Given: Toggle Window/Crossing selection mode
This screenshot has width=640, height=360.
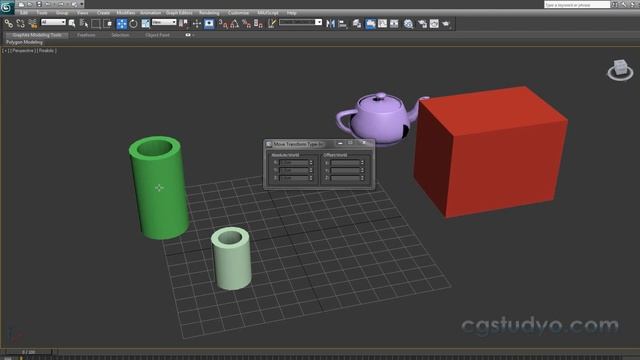Looking at the screenshot, I should [x=107, y=24].
